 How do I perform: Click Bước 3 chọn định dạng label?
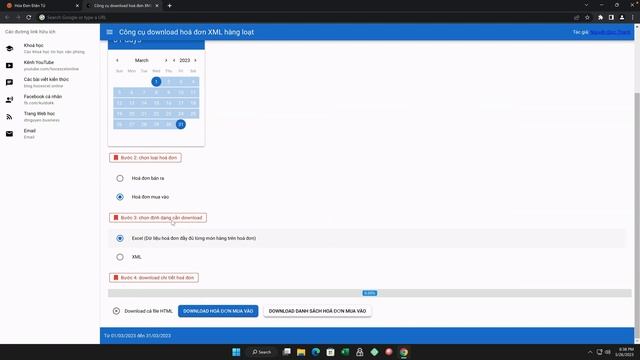[x=158, y=218]
